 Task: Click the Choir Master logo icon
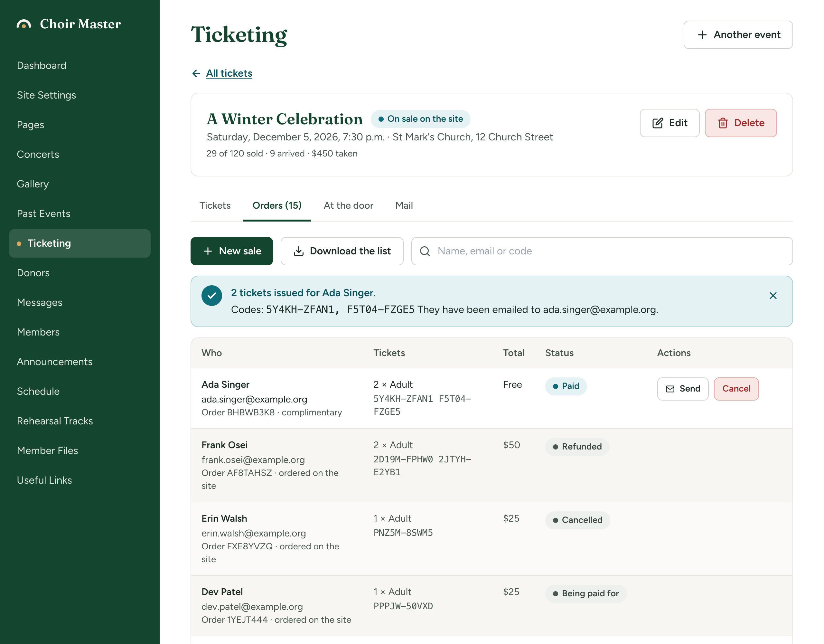(24, 24)
